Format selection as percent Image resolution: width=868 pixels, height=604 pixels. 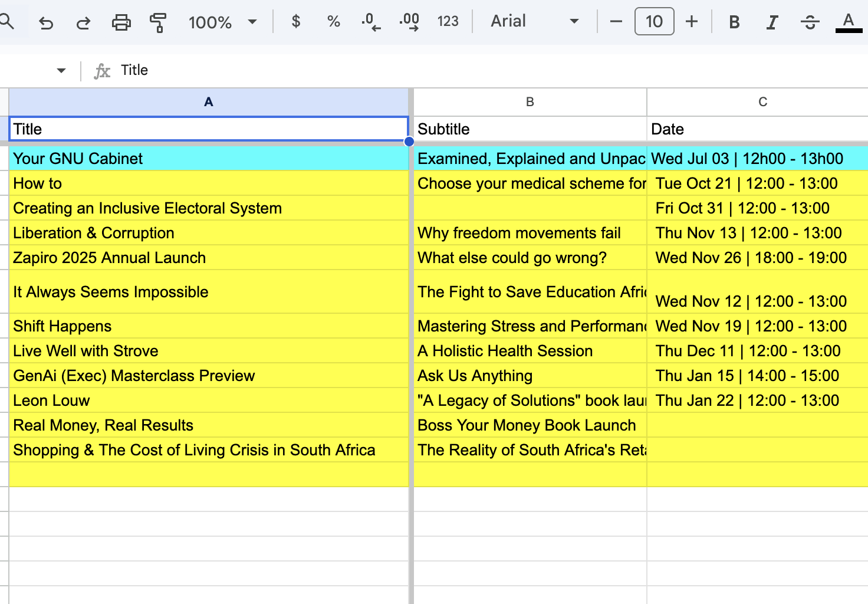click(333, 22)
